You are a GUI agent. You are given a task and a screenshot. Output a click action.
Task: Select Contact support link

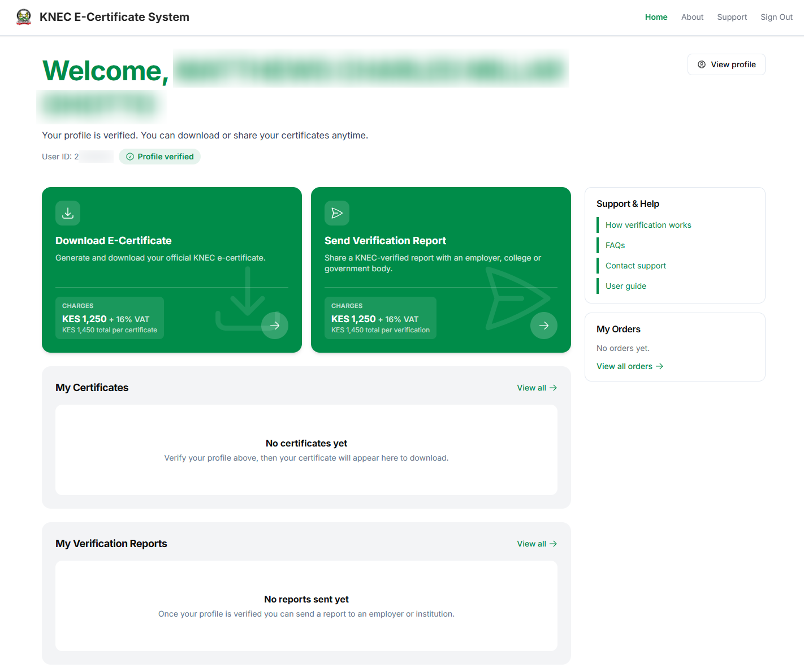pyautogui.click(x=636, y=266)
